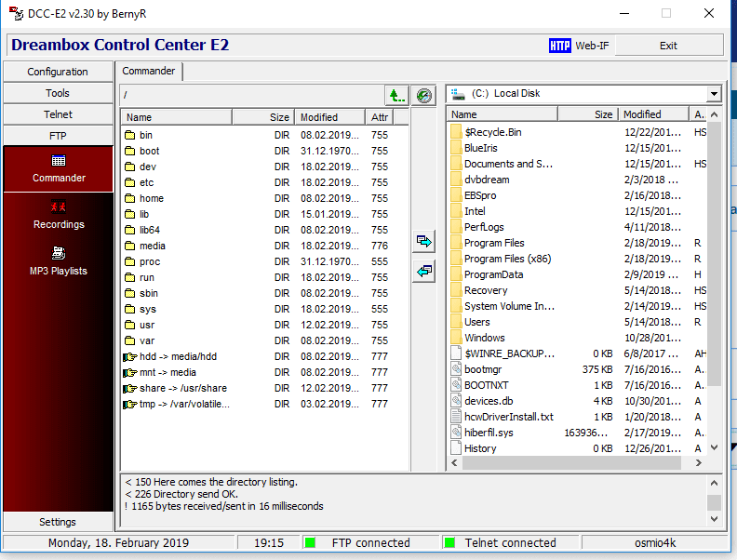Sort local list by Modified column

(653, 114)
